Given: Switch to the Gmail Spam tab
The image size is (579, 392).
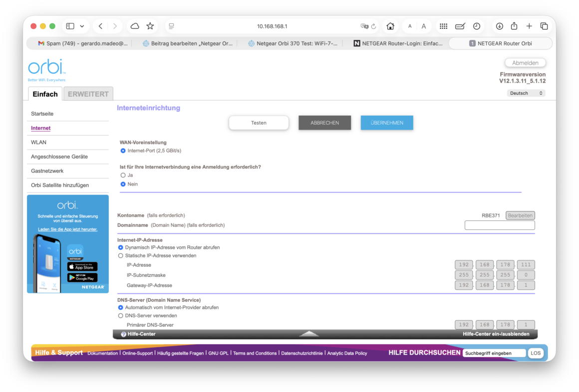Looking at the screenshot, I should (83, 43).
